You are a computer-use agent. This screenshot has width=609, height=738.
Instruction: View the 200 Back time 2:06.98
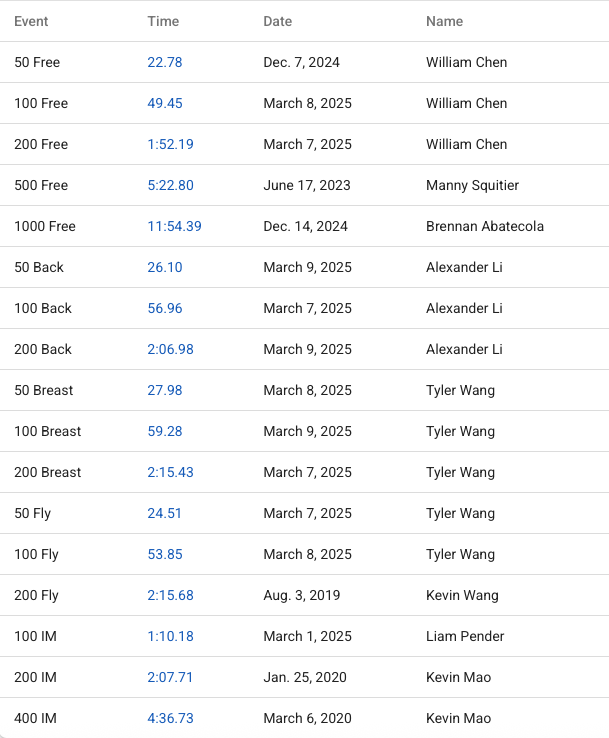pyautogui.click(x=170, y=349)
